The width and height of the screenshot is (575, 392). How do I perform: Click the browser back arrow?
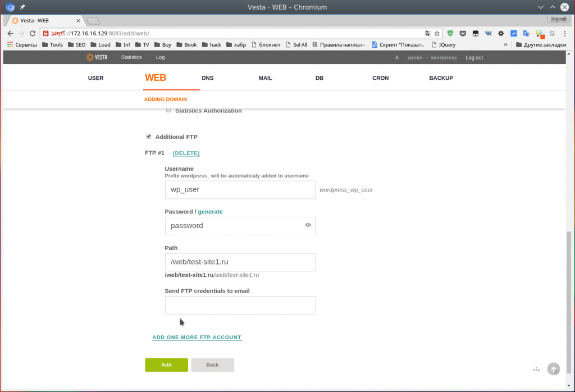(x=10, y=33)
